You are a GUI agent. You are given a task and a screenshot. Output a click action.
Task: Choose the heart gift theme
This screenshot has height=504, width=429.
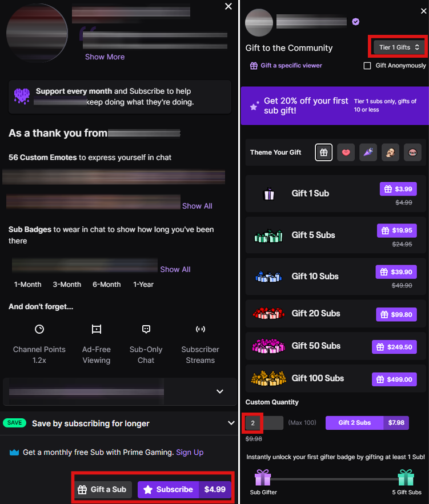point(346,153)
